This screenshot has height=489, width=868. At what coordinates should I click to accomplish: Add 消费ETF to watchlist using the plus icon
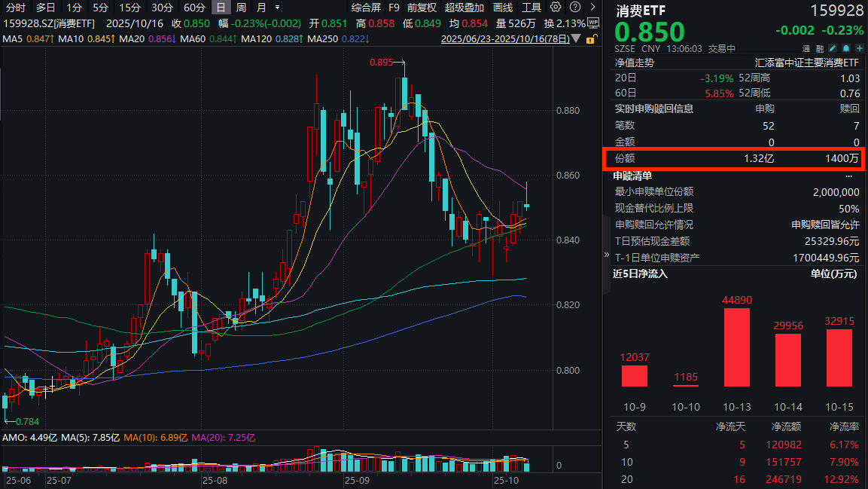858,47
